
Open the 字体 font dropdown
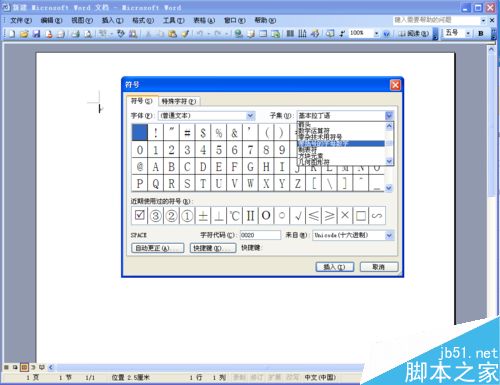click(x=251, y=116)
